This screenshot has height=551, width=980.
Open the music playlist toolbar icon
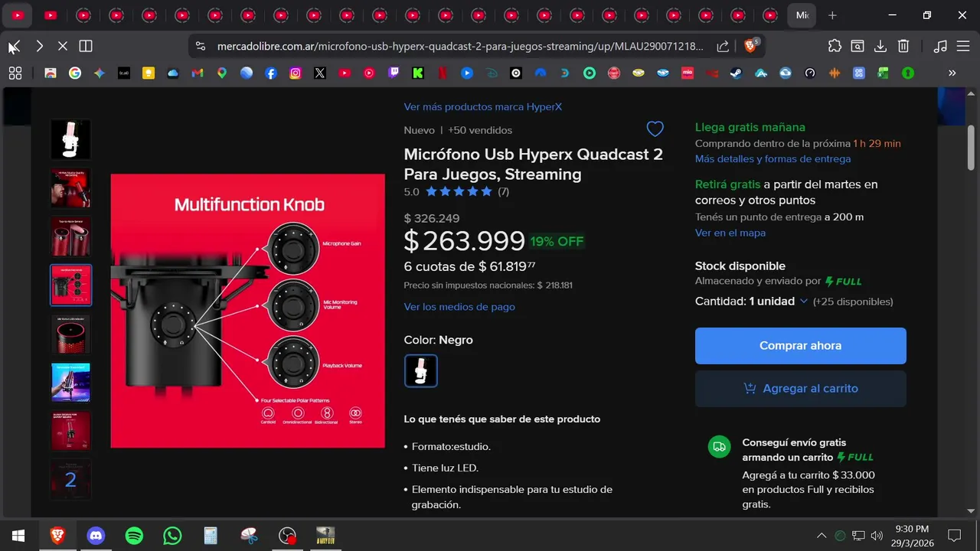tap(940, 46)
